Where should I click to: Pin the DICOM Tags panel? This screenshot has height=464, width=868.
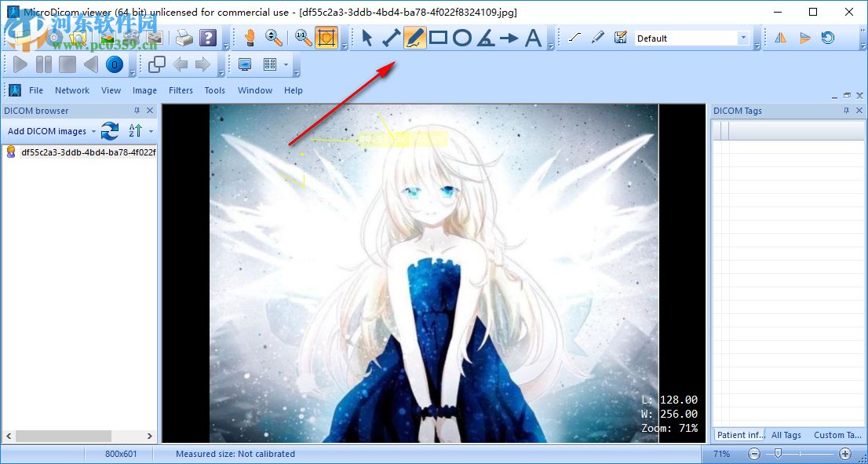pyautogui.click(x=846, y=111)
